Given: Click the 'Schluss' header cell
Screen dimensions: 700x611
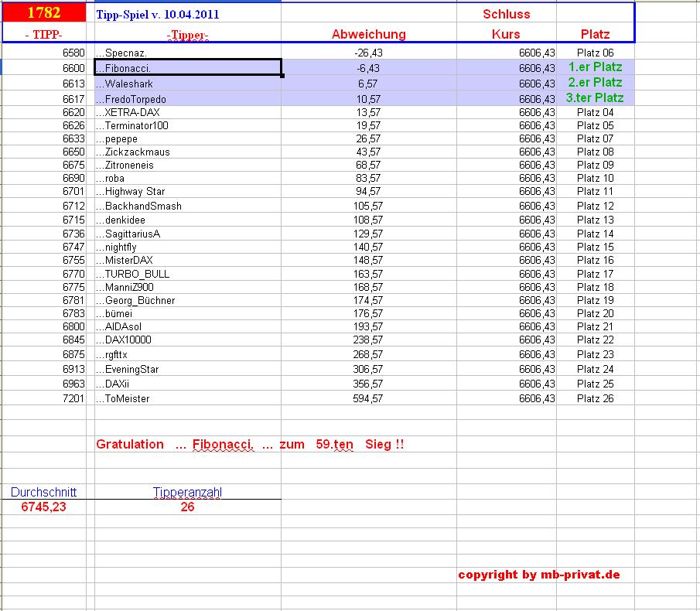Looking at the screenshot, I should click(x=507, y=14).
